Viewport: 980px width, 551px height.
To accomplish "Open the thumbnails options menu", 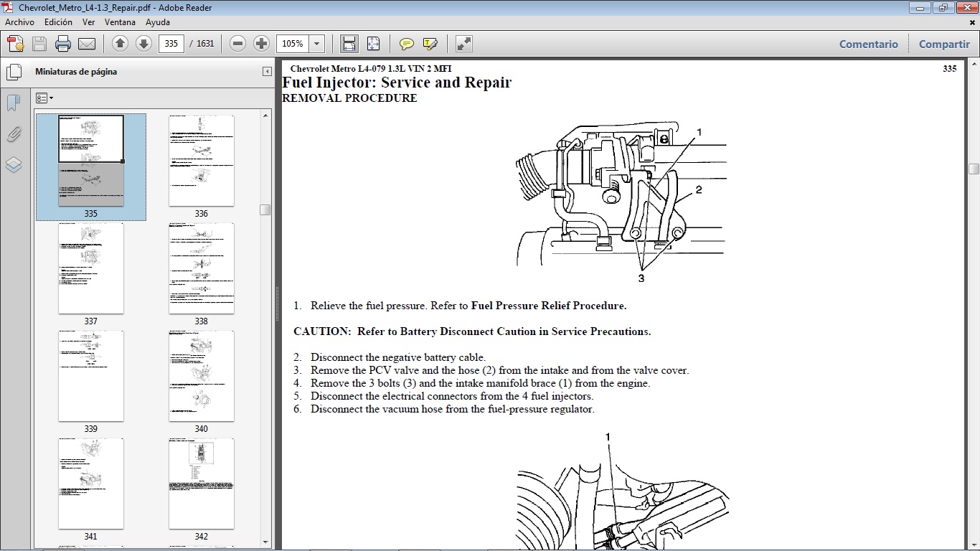I will [44, 97].
